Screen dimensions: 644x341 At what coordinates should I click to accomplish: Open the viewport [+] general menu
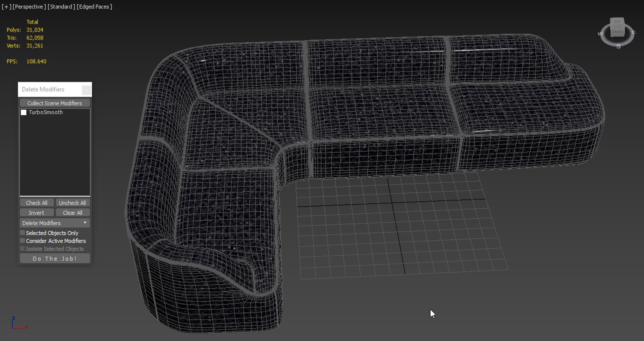coord(6,7)
